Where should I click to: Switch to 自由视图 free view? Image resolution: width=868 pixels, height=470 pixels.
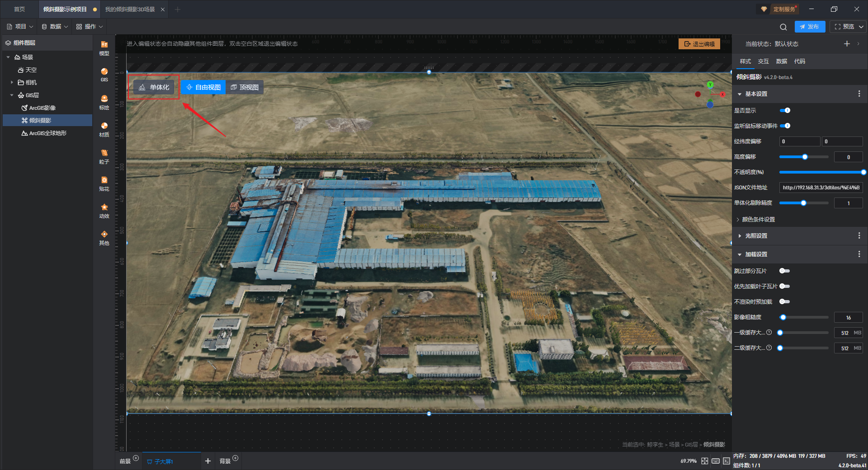tap(203, 87)
